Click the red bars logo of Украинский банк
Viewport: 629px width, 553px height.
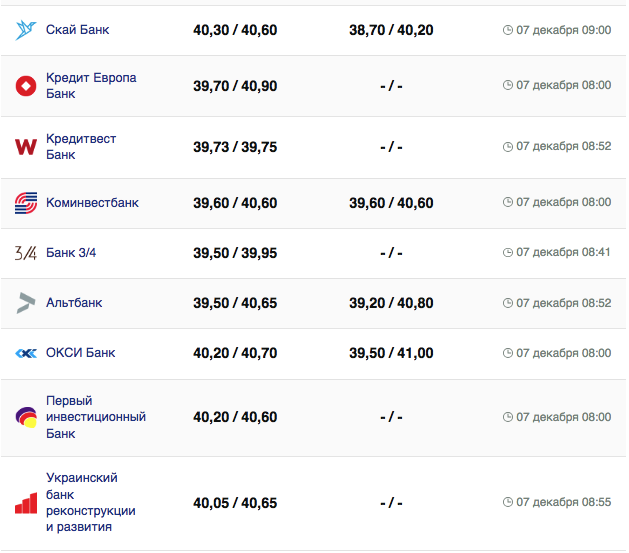[26, 503]
